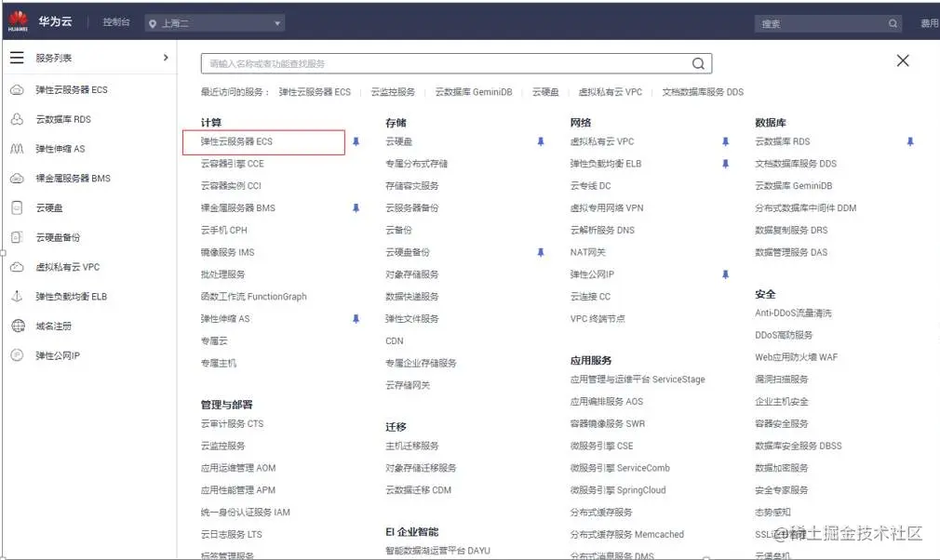Open 统一身份认证服务 IAM
940x560 pixels.
click(x=245, y=512)
